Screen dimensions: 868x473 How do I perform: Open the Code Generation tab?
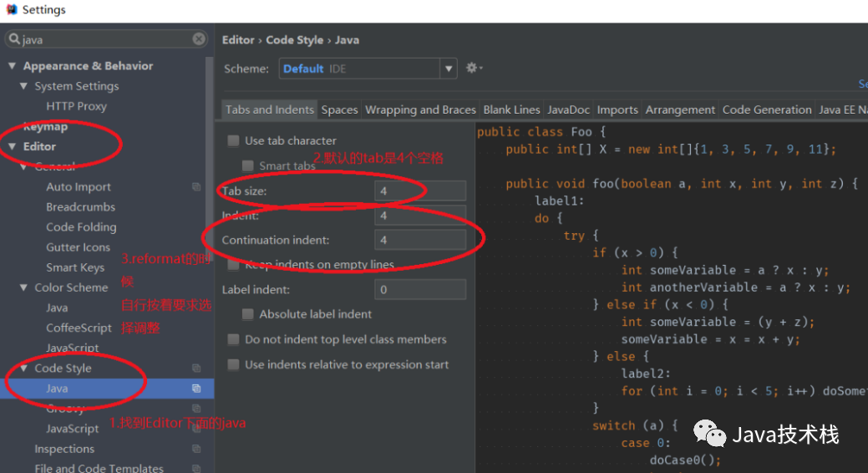tap(766, 109)
